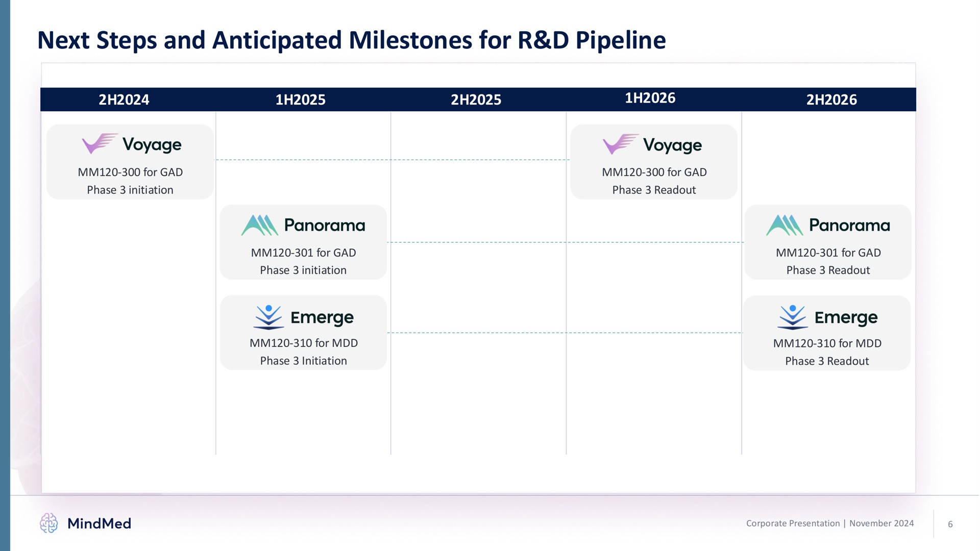This screenshot has height=551, width=980.
Task: Click the MindMed brain logo icon
Action: pyautogui.click(x=49, y=523)
